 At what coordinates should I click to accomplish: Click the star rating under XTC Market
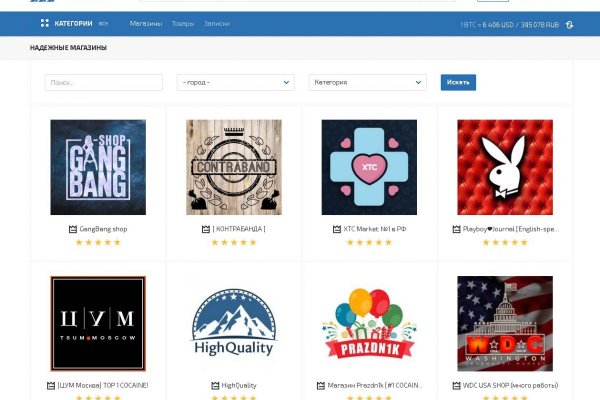[x=369, y=242]
